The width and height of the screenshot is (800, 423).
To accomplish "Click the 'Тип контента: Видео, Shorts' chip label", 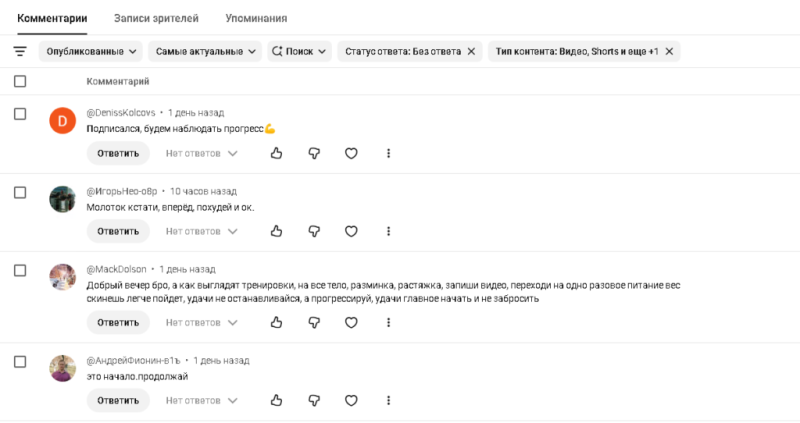I will click(577, 52).
